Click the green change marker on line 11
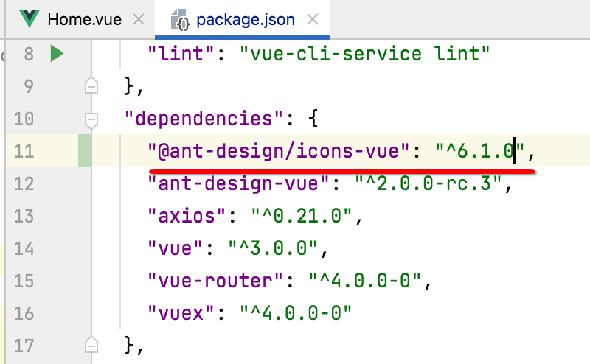This screenshot has height=364, width=590. click(85, 150)
